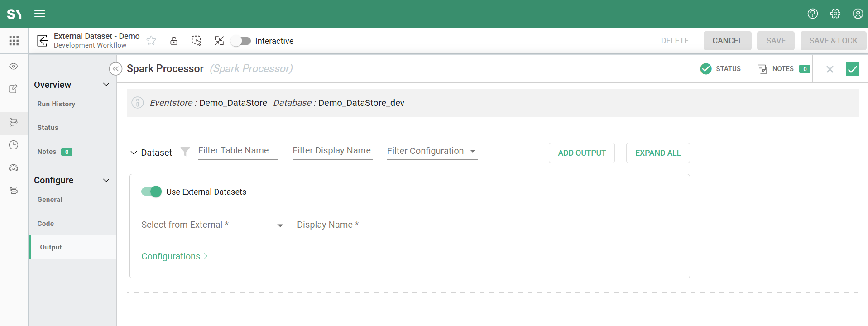868x326 pixels.
Task: Click the Display Name input field
Action: point(367,225)
